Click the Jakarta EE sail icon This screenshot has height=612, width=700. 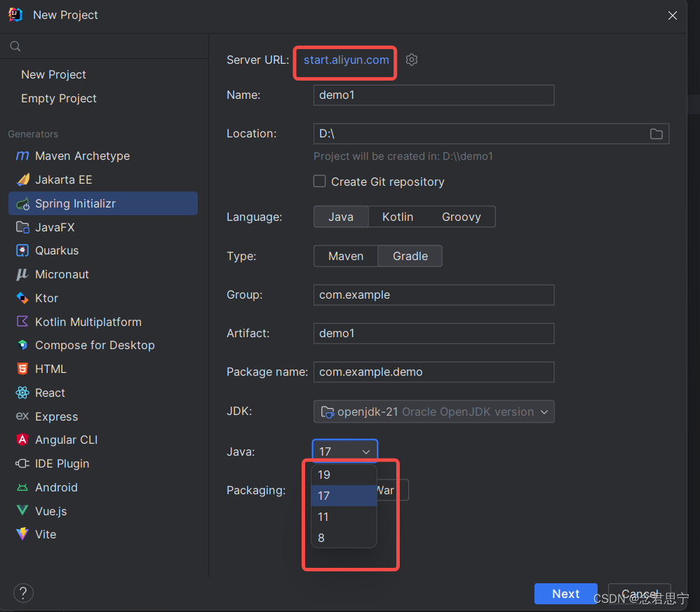click(22, 179)
